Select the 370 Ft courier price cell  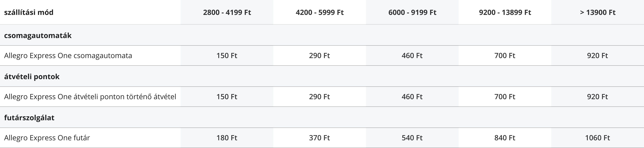319,138
